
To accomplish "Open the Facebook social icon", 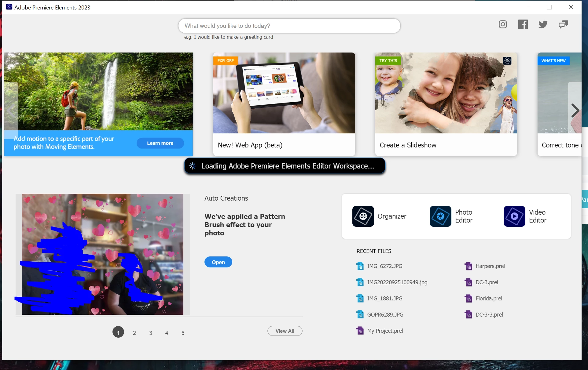I will (523, 24).
